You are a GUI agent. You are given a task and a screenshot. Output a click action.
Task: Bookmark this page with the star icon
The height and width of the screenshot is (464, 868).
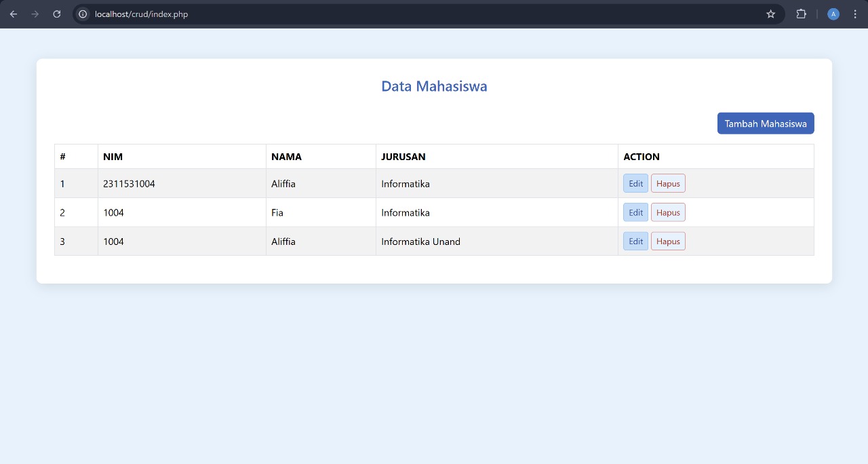coord(770,14)
